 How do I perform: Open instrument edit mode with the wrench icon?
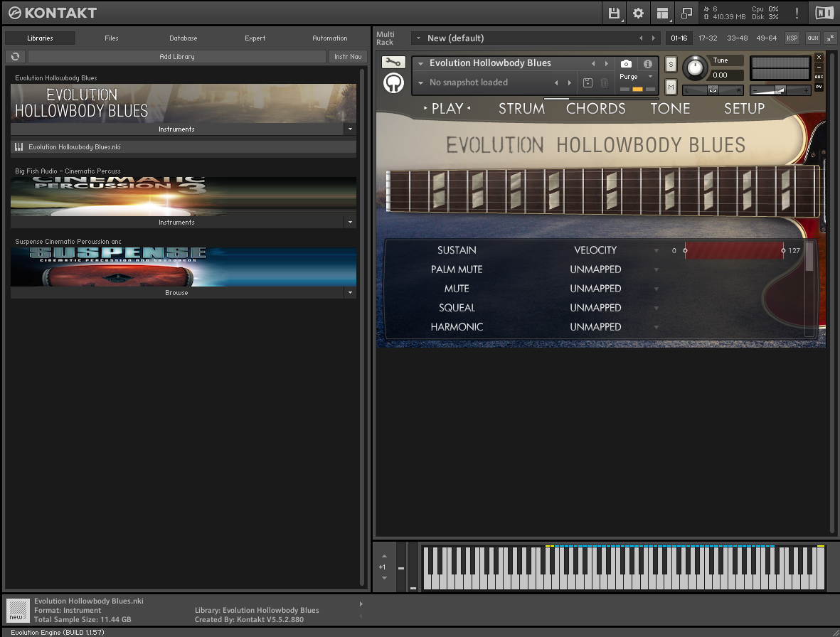[x=393, y=62]
